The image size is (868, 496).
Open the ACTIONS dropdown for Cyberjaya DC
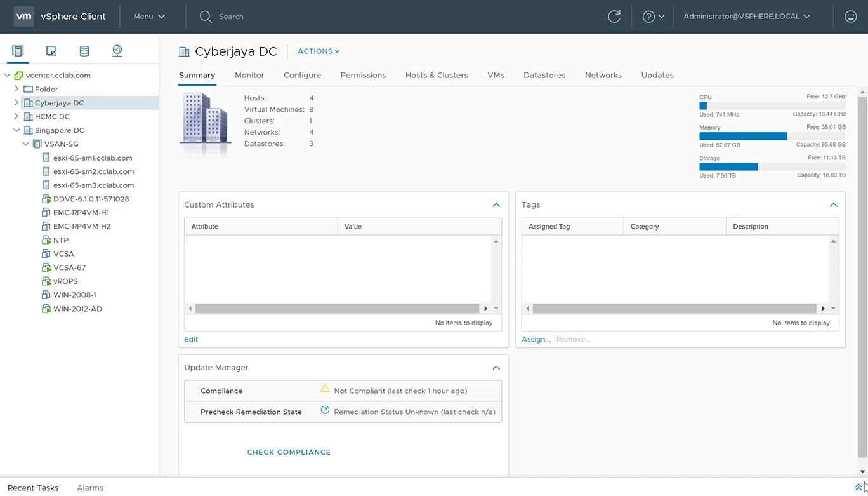point(319,51)
